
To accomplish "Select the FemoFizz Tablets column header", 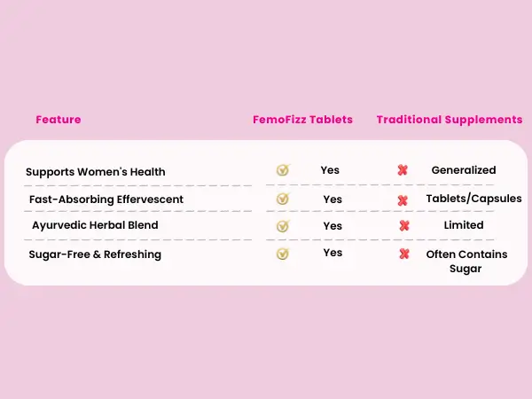I will 303,120.
